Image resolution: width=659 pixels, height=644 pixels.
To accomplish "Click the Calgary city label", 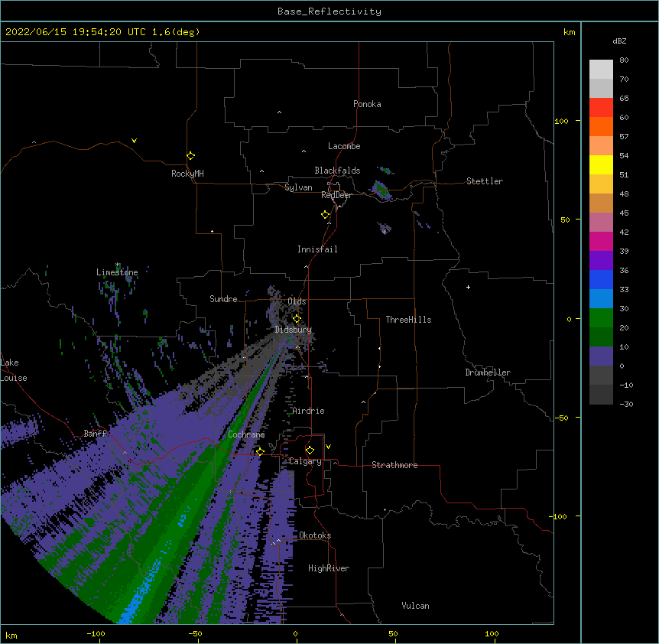I will tap(305, 461).
